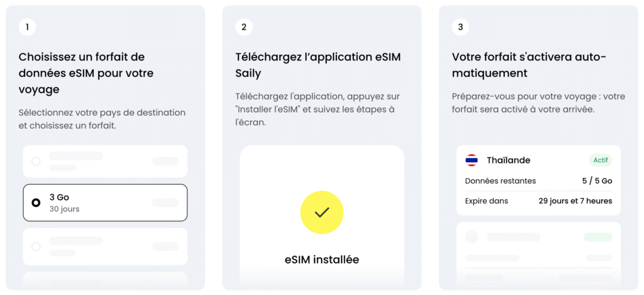This screenshot has width=644, height=295.
Task: Click the 3 Go 30 jours plan card
Action: [x=105, y=203]
